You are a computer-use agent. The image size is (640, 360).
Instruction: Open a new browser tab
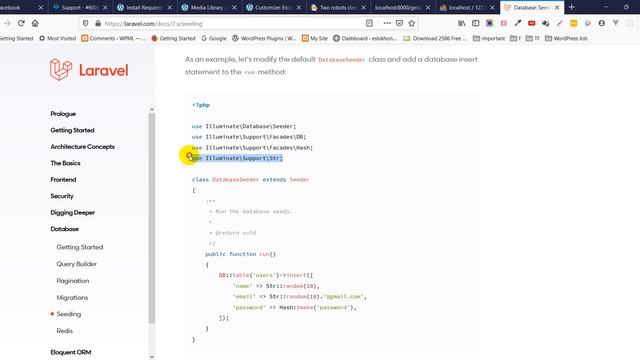click(x=571, y=7)
